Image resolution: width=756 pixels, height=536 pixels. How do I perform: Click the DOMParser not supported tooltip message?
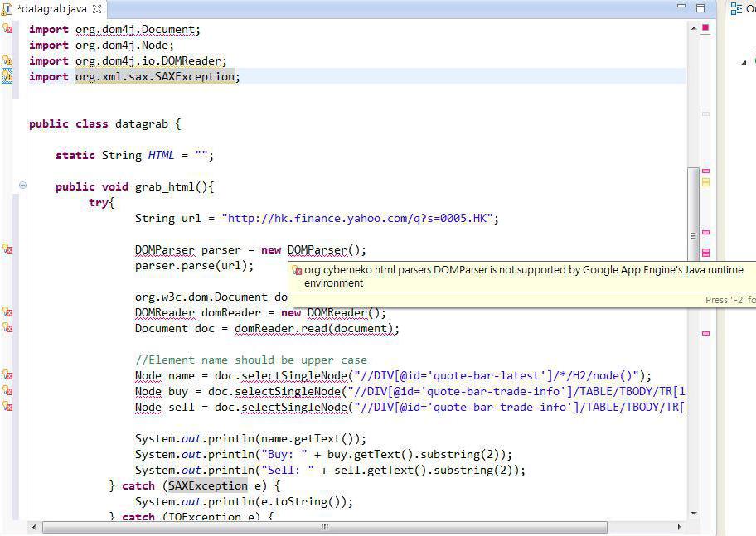[524, 276]
